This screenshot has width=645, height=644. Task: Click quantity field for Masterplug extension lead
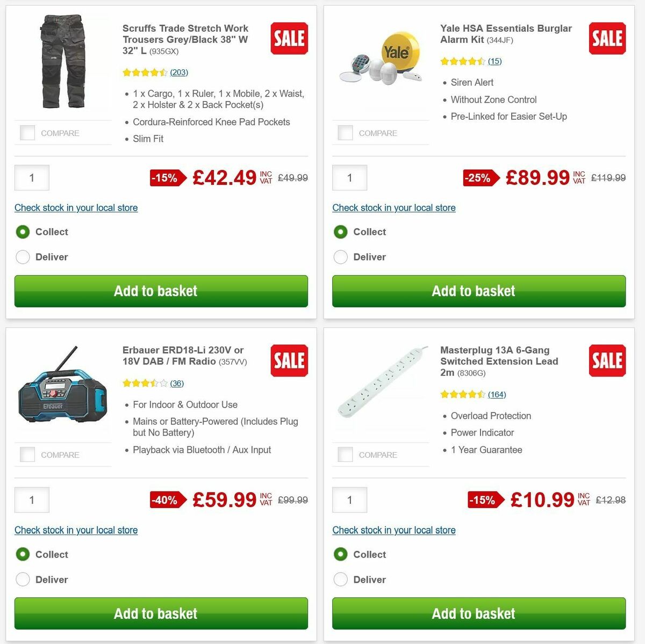(349, 500)
